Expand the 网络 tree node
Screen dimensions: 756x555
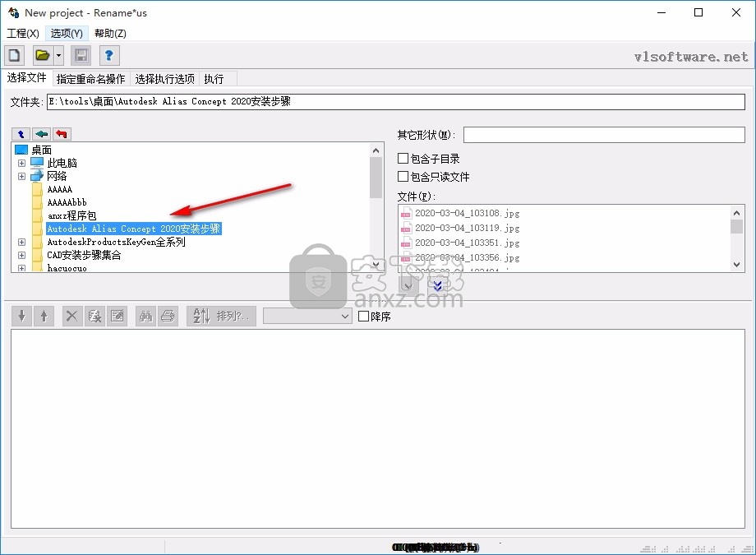point(21,176)
